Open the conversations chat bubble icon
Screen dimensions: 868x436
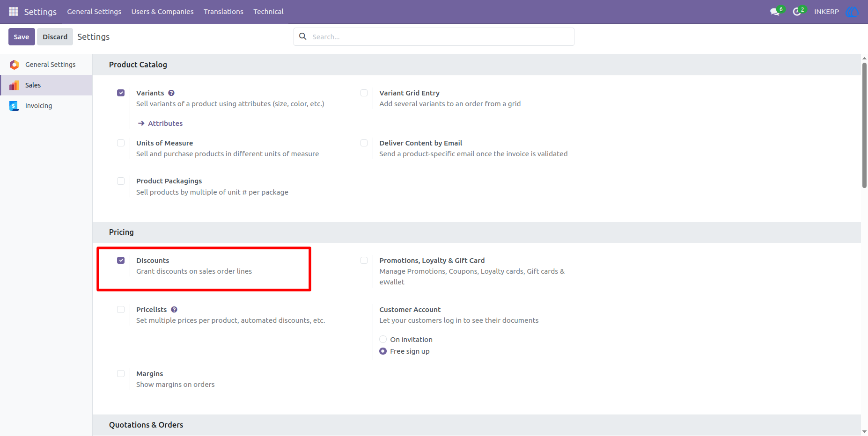click(775, 12)
